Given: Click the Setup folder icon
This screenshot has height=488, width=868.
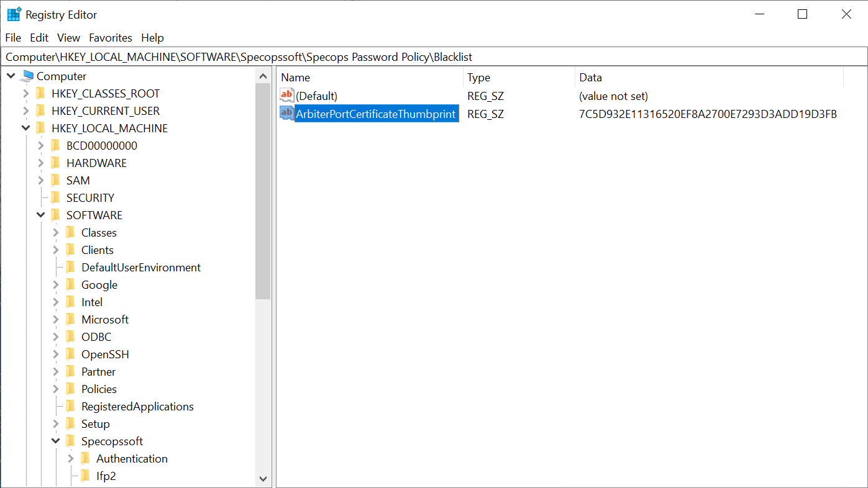Looking at the screenshot, I should [x=71, y=424].
